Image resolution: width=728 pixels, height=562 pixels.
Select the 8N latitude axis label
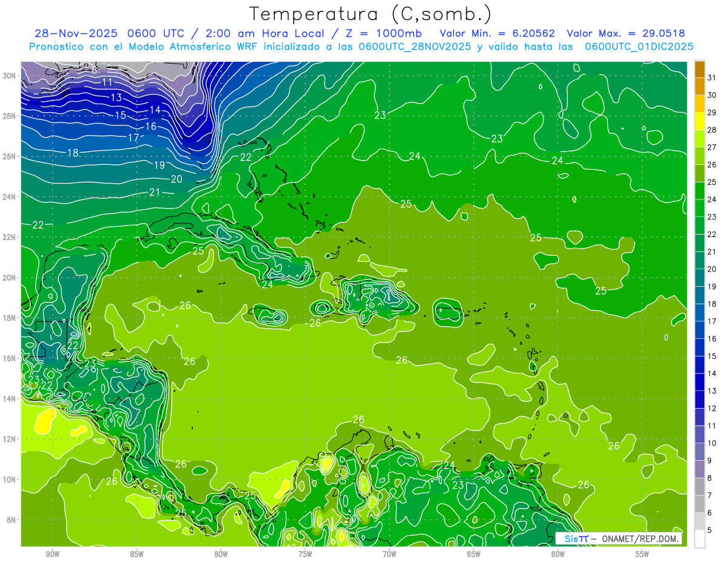point(12,520)
